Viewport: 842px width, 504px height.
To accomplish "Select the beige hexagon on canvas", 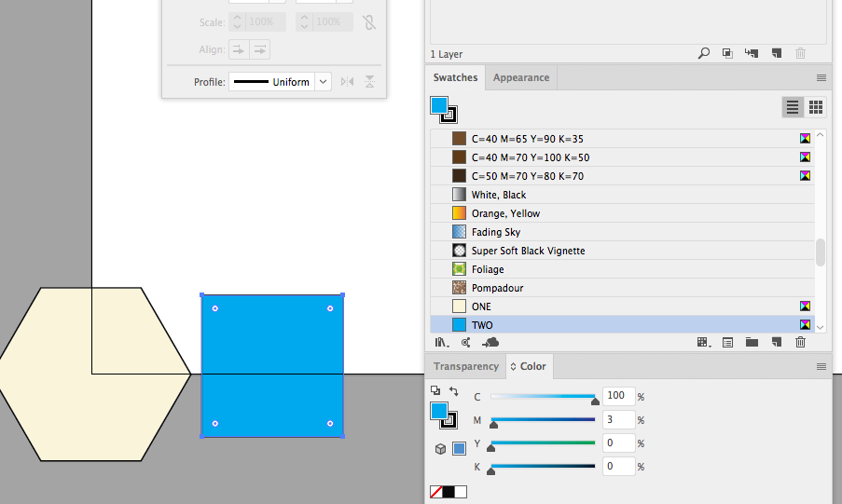I will tap(94, 375).
